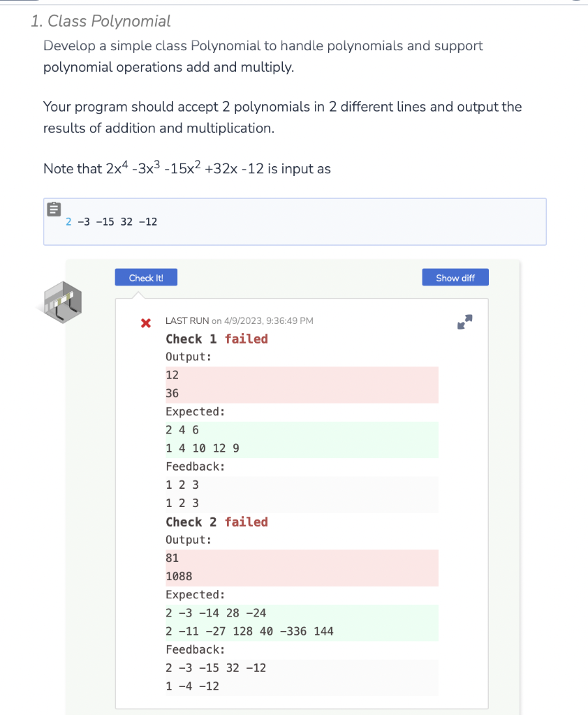Click the Output: label under Check 2

pos(187,539)
